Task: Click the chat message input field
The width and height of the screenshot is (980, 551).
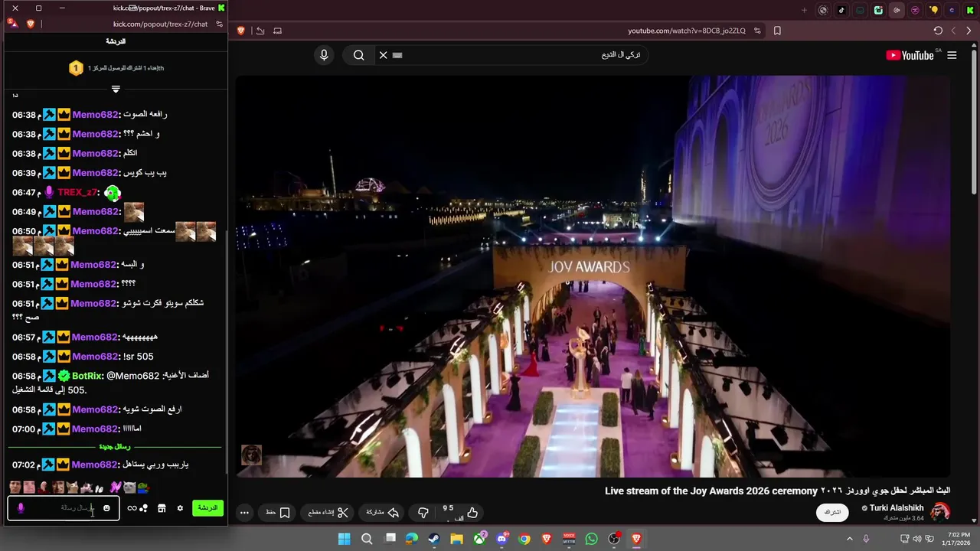Action: coord(64,508)
